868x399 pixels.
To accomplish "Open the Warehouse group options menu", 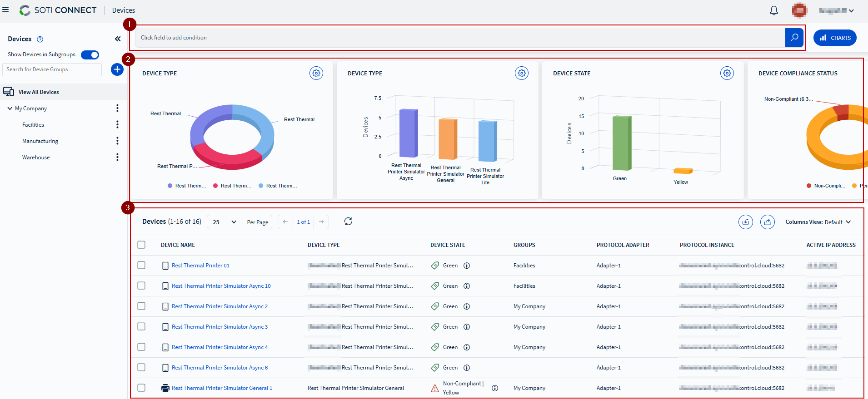I will tap(117, 157).
